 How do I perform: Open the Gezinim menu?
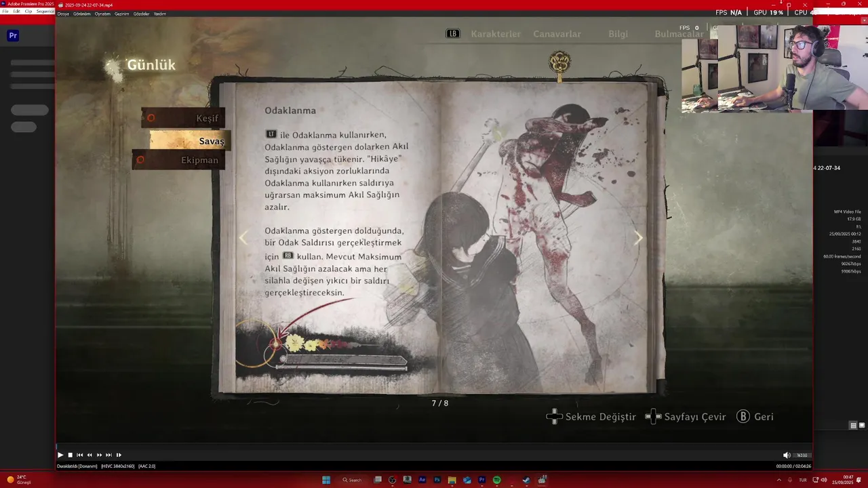(x=122, y=14)
